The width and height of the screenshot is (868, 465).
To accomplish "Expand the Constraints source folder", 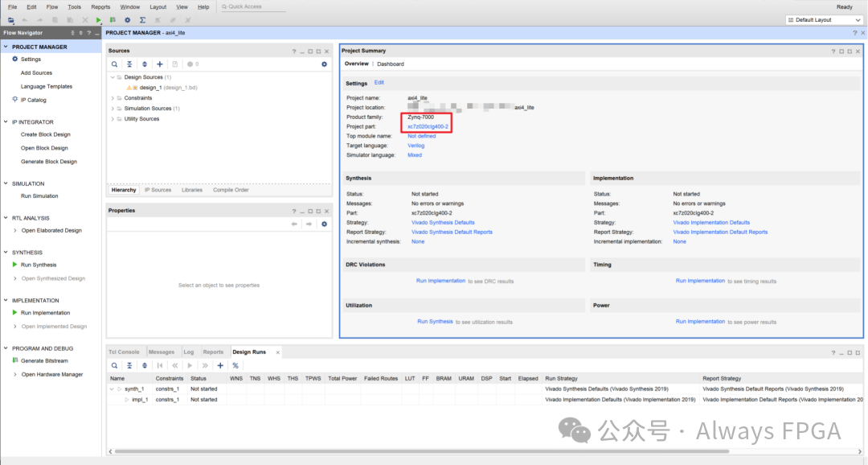I will 113,98.
